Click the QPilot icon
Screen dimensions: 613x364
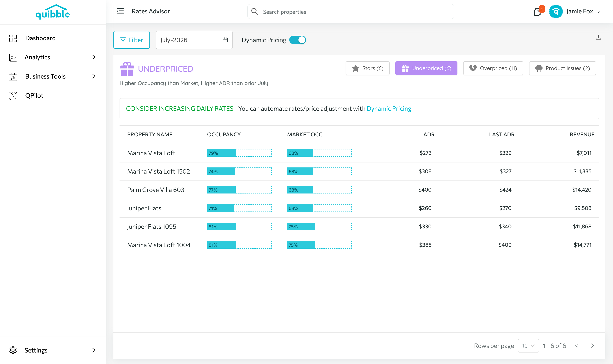point(13,96)
